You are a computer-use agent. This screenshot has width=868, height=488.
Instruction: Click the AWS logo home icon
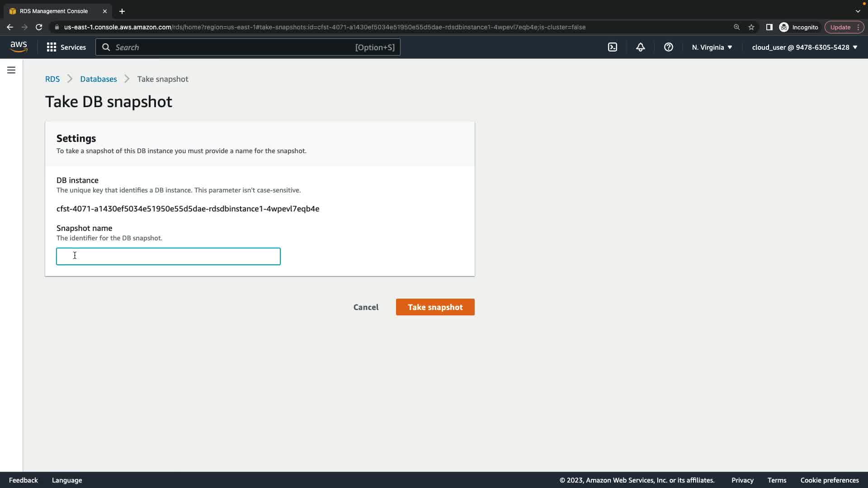19,47
